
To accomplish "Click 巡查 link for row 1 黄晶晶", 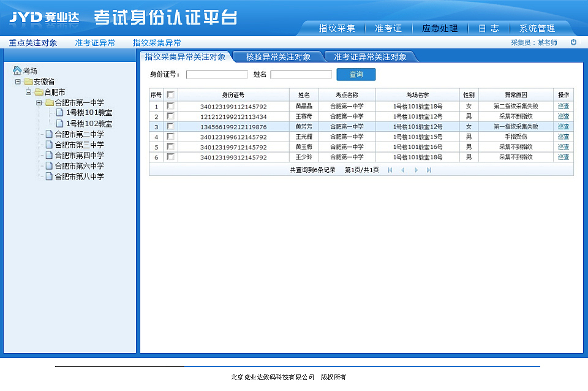I will [563, 106].
